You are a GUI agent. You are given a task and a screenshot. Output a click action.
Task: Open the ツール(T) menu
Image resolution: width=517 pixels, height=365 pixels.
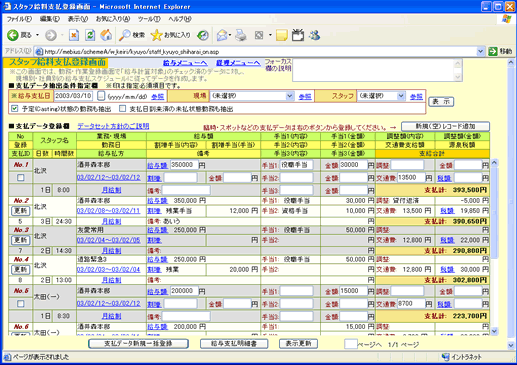click(149, 19)
